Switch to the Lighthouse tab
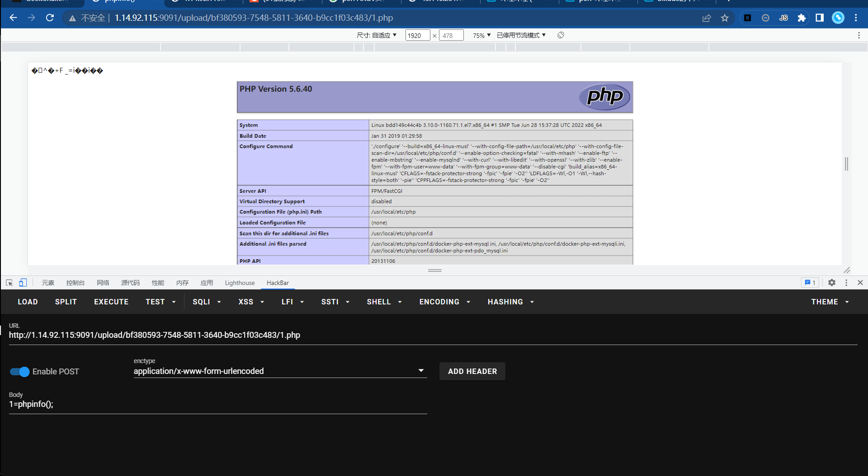The image size is (868, 476). 240,283
